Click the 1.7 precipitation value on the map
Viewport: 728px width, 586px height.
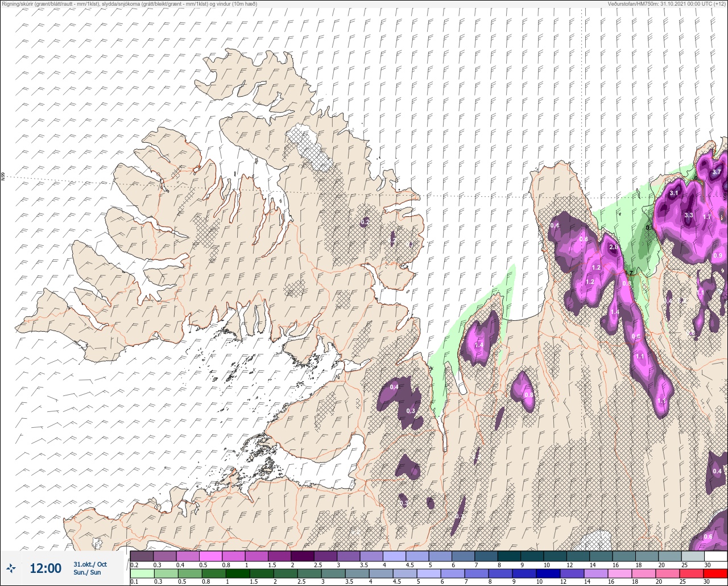(x=707, y=217)
